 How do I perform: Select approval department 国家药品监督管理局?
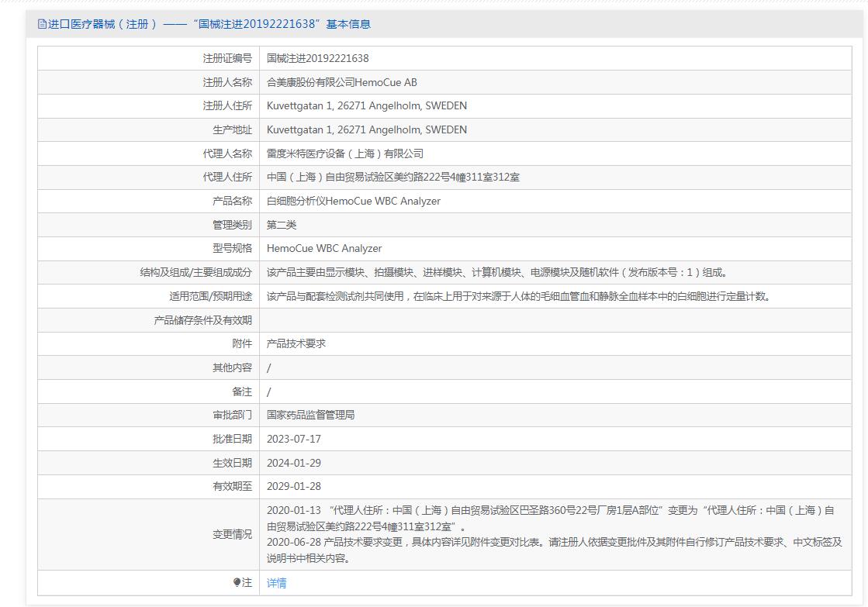tap(311, 415)
